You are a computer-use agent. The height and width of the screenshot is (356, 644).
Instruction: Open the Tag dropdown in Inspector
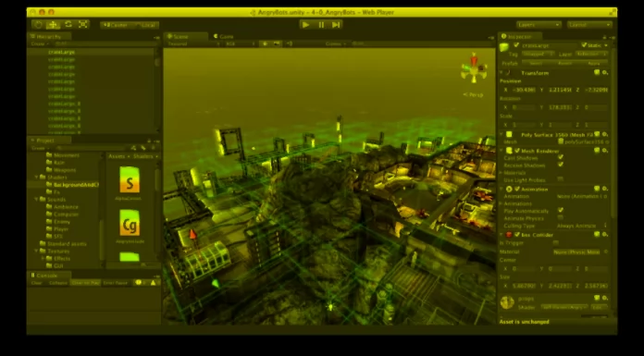coord(538,54)
